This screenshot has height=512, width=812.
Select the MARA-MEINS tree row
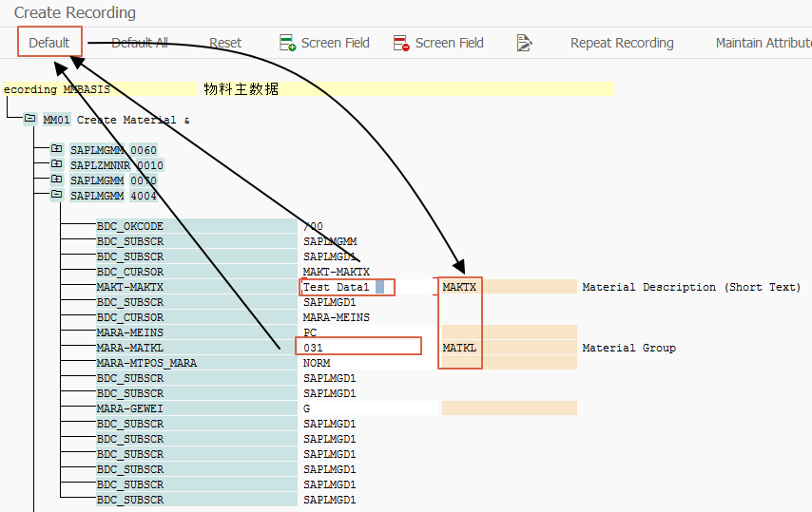pyautogui.click(x=197, y=332)
